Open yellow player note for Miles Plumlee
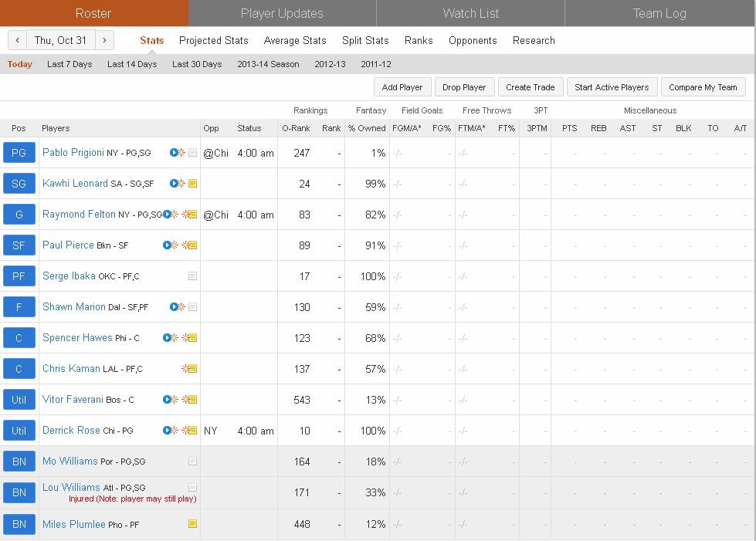The image size is (756, 541). pyautogui.click(x=192, y=524)
